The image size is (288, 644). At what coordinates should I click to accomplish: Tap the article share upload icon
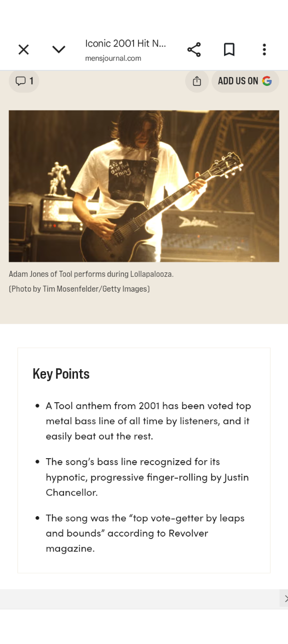tap(197, 81)
